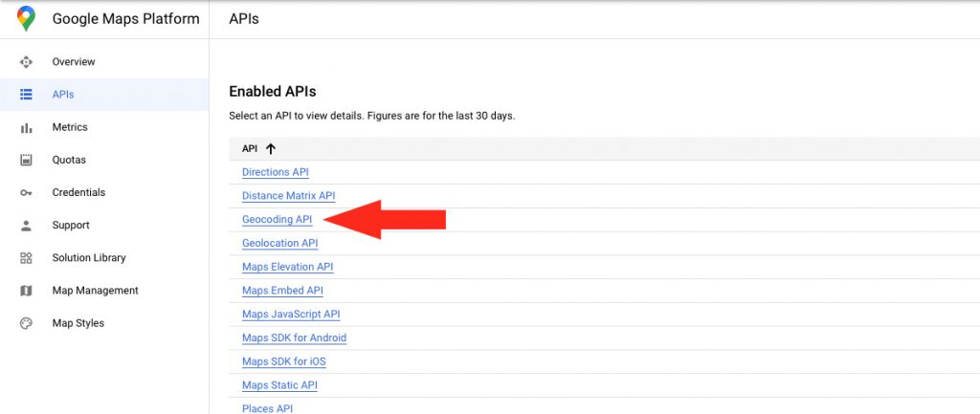980x414 pixels.
Task: Click the Quotas sidebar icon
Action: tap(26, 160)
